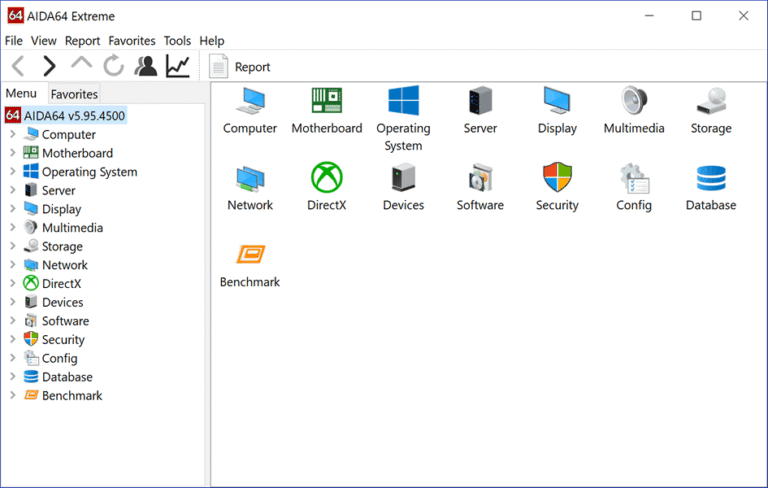This screenshot has height=488, width=768.
Task: Expand the Config tree node
Action: pos(13,357)
